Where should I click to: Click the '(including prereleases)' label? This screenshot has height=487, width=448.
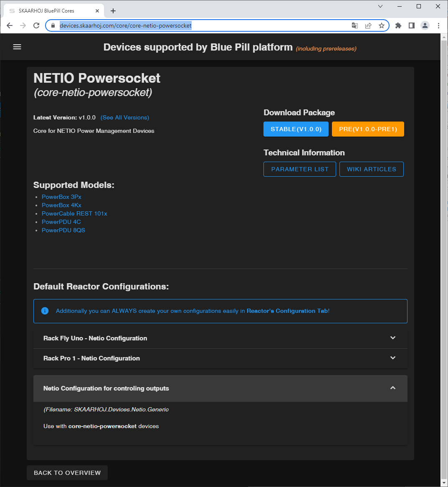326,49
